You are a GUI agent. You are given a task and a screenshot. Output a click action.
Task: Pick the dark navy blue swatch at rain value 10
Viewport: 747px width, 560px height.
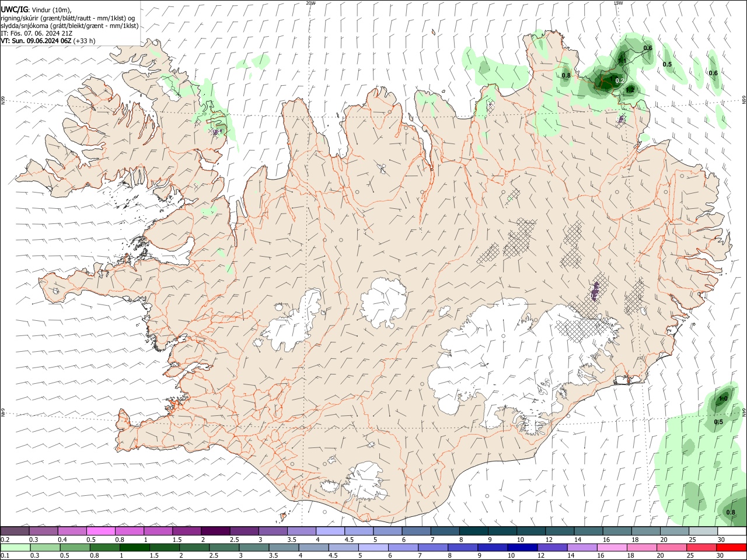(521, 548)
